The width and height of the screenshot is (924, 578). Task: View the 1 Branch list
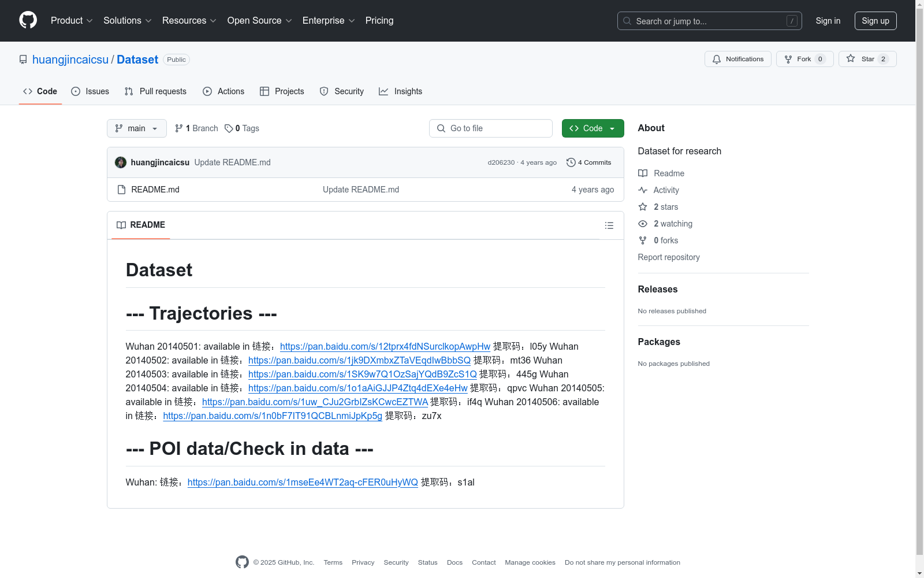196,128
